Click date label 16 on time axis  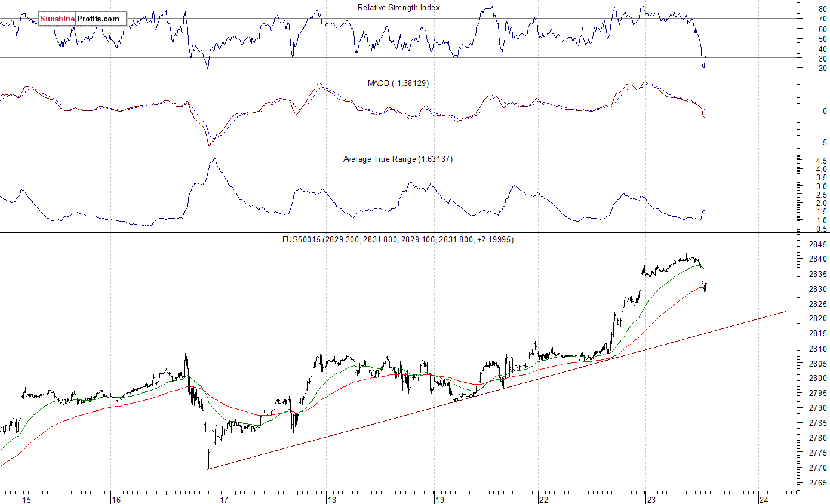tap(116, 499)
